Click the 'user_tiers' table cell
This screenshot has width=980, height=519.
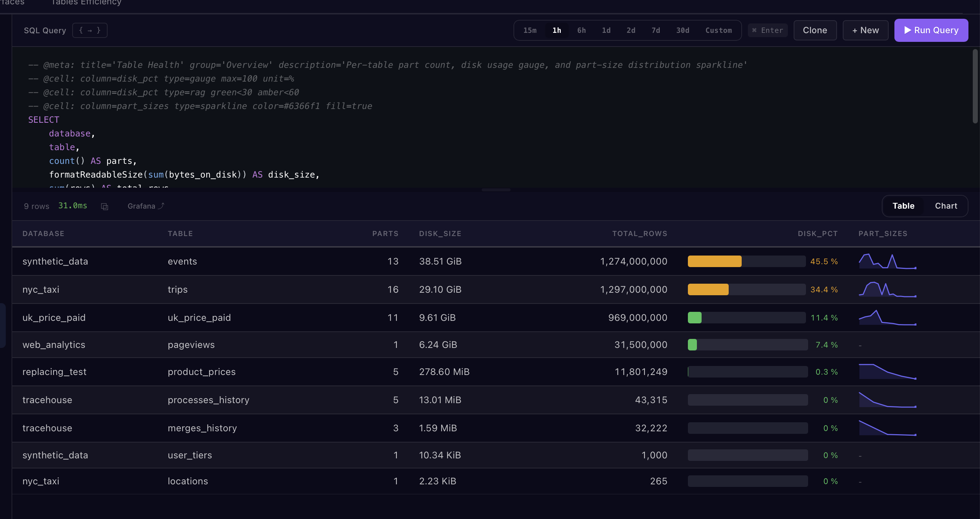[190, 455]
